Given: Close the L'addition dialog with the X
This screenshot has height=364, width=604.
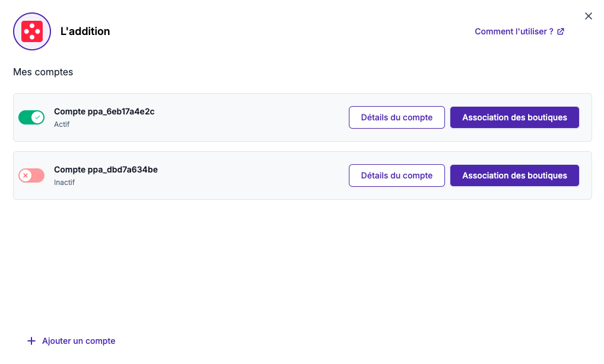Looking at the screenshot, I should coord(589,16).
